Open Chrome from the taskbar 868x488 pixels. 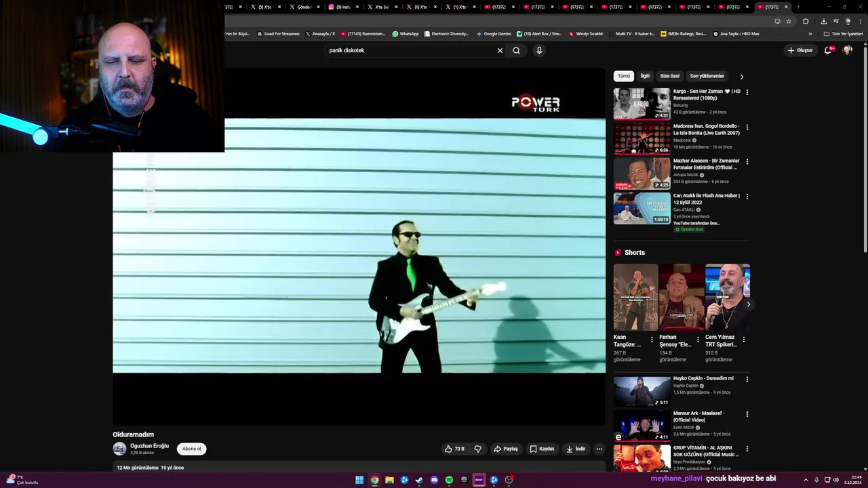coord(374,480)
